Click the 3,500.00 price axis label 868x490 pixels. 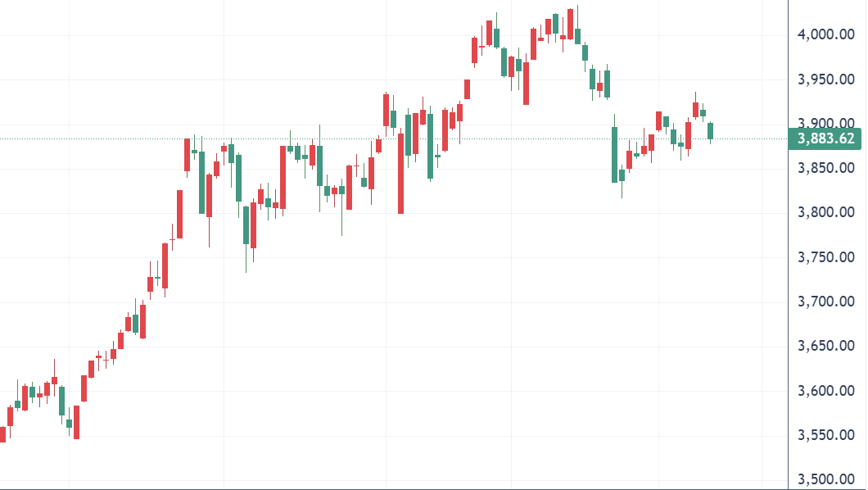(x=825, y=480)
